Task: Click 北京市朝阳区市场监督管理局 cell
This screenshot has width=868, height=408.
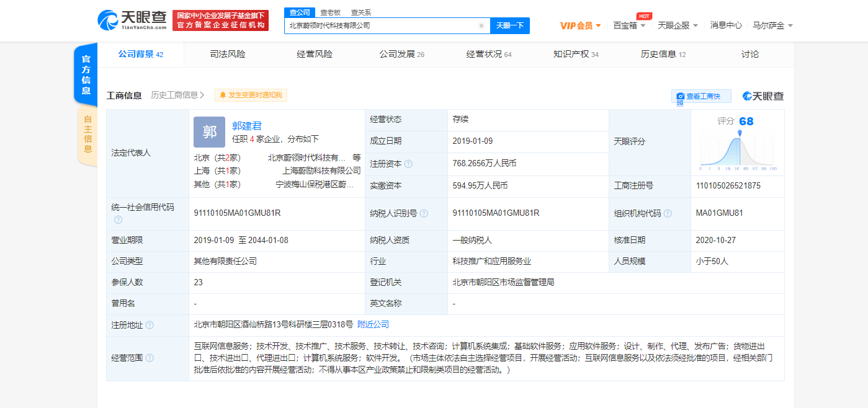Action: coord(504,282)
